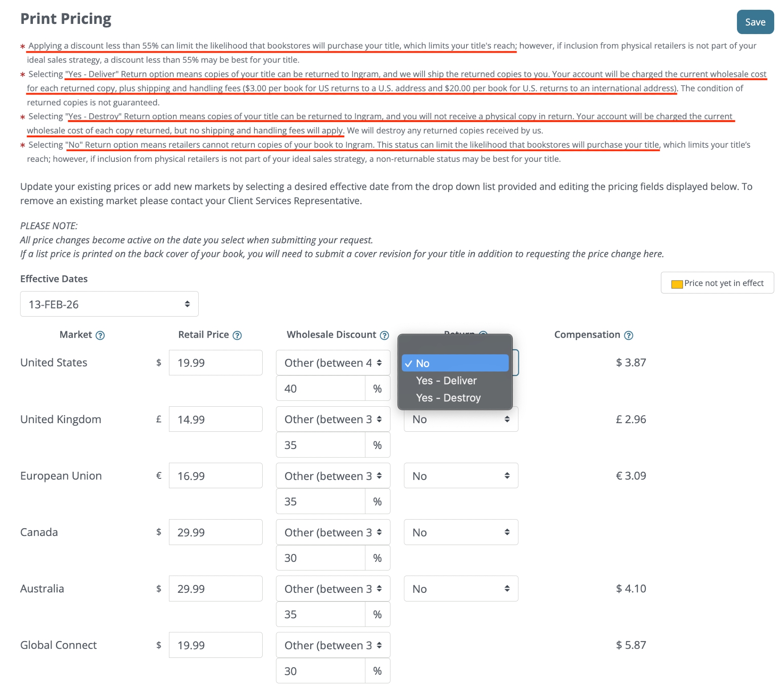Select Yes - Deliver return option
Image resolution: width=784 pixels, height=699 pixels.
446,380
